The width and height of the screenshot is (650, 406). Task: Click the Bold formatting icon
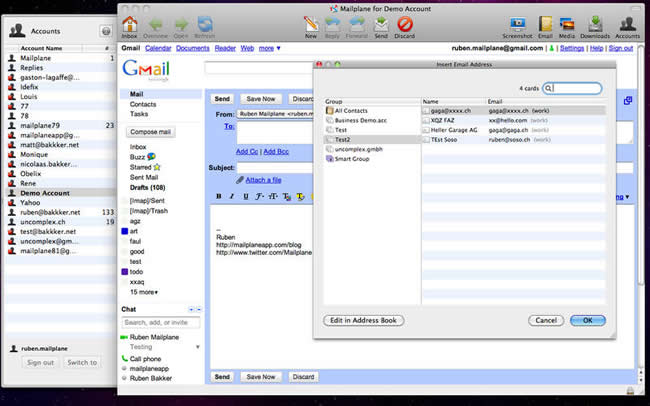pos(219,196)
